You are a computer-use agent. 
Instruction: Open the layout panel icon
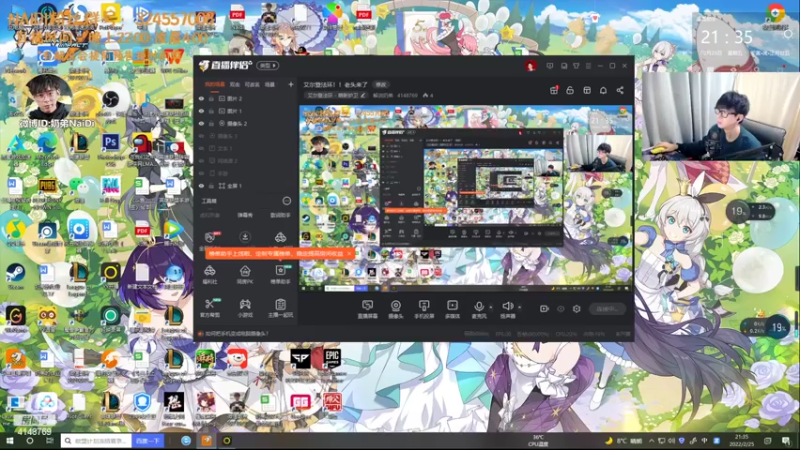pos(587,90)
